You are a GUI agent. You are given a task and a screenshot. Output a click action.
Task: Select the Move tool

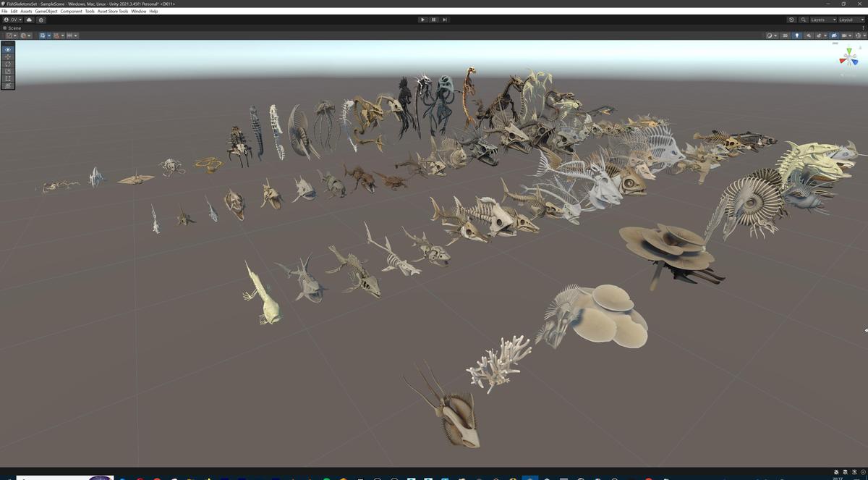point(7,56)
